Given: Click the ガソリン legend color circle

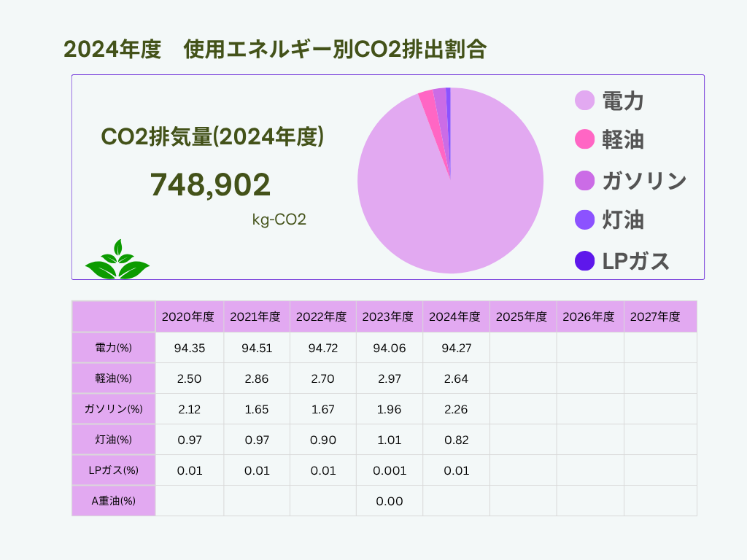Looking at the screenshot, I should 585,180.
